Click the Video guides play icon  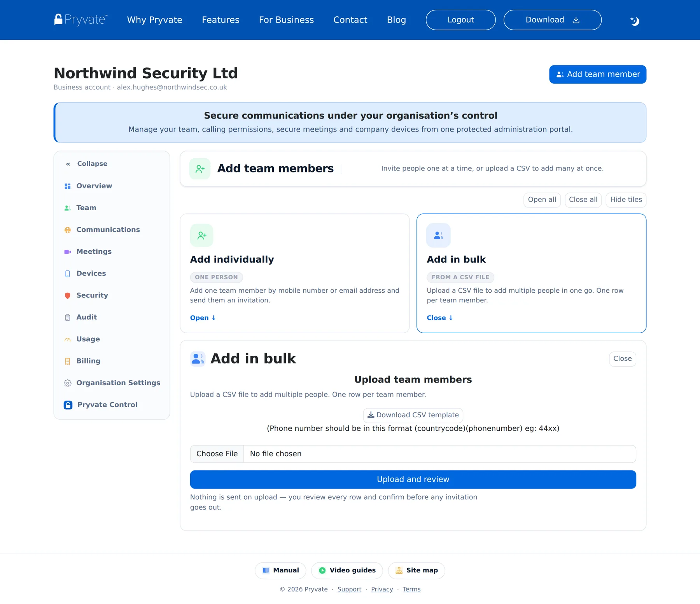322,570
